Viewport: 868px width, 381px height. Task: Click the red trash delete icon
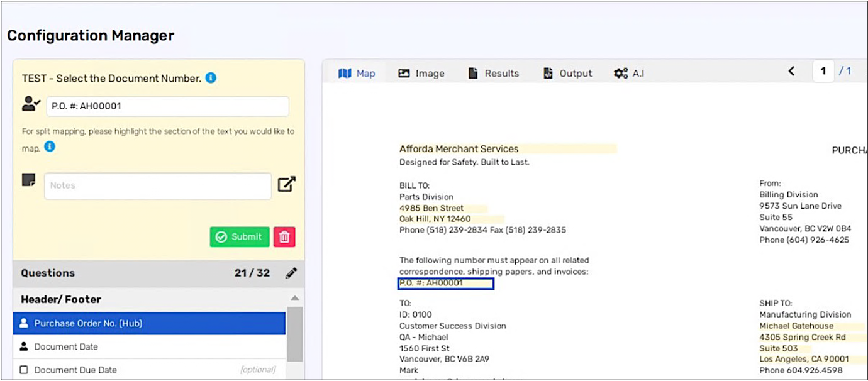point(284,237)
